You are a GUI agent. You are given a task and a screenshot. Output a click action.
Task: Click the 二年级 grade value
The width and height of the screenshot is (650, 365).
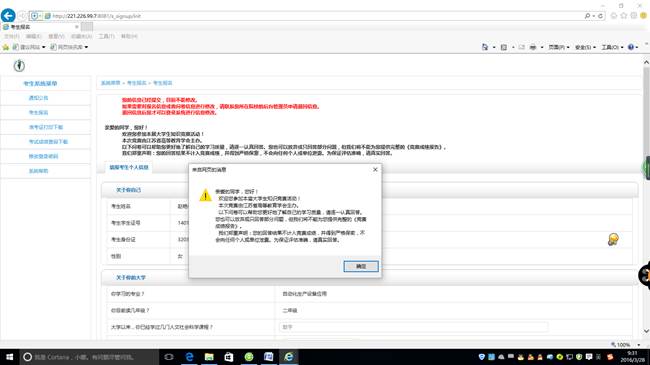[290, 310]
